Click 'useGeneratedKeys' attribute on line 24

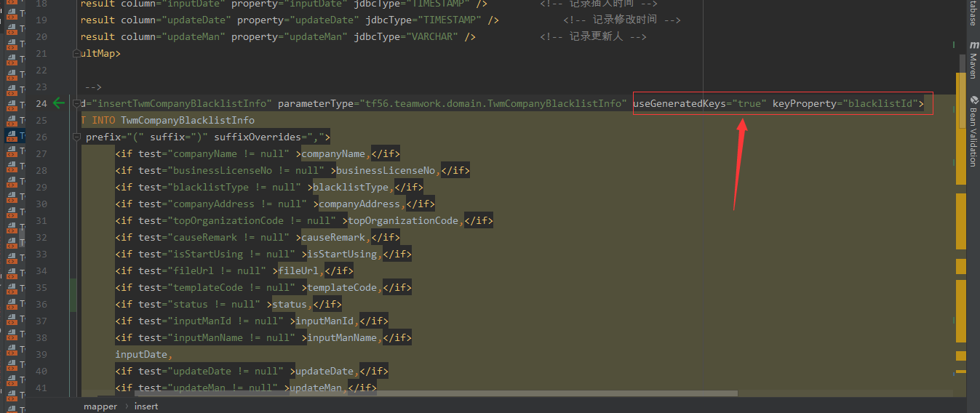[x=680, y=103]
